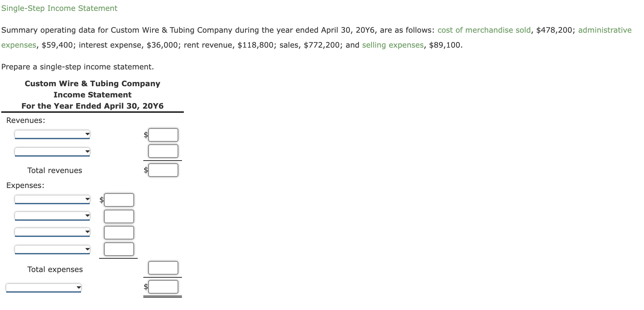Click the first revenue amount input box
644x310 pixels.
point(163,134)
